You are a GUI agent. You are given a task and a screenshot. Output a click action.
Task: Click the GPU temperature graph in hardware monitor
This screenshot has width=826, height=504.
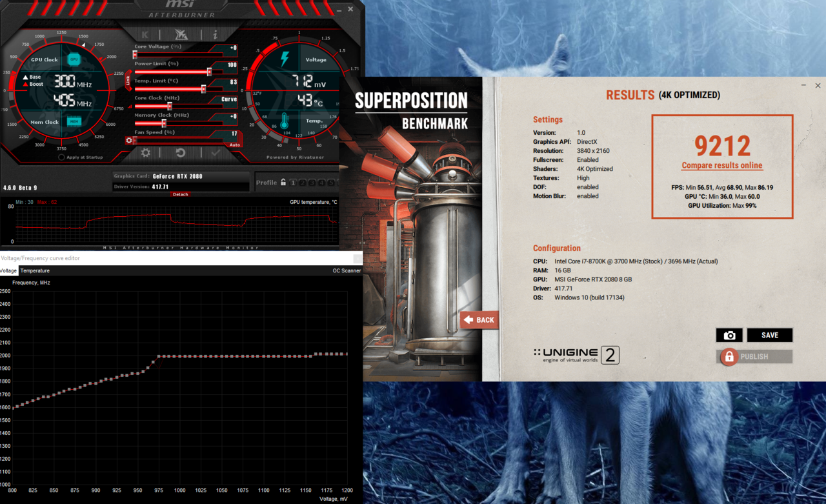(176, 224)
